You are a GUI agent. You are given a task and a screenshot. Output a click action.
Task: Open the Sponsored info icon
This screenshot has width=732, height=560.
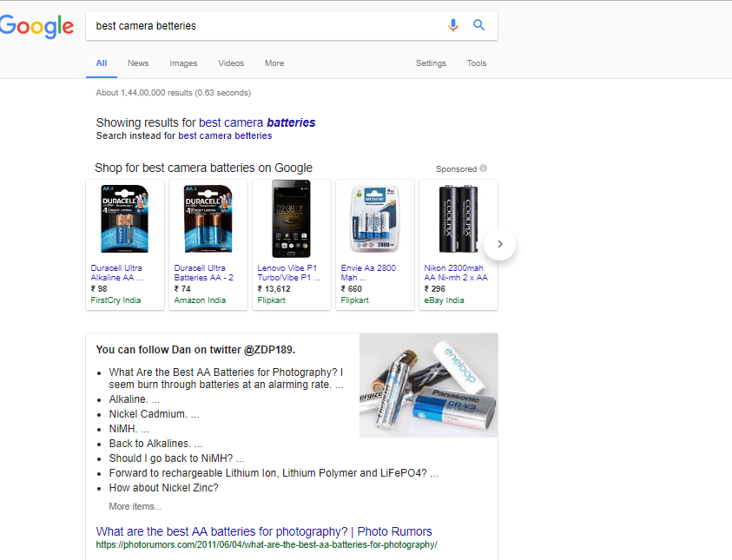click(x=483, y=168)
